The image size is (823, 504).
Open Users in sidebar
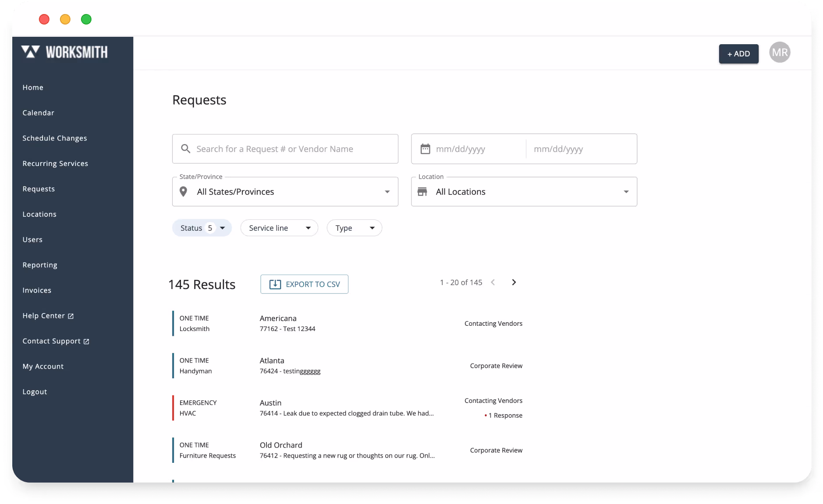point(32,240)
